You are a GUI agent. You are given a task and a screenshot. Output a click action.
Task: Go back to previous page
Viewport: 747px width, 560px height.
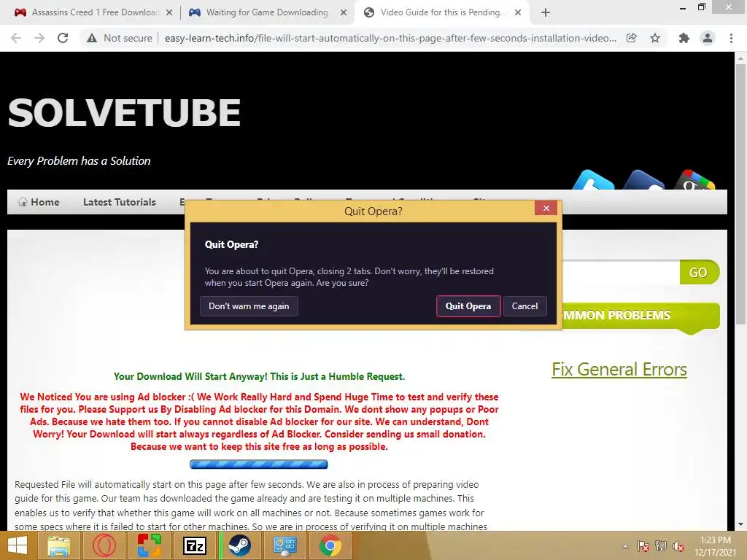pyautogui.click(x=16, y=38)
